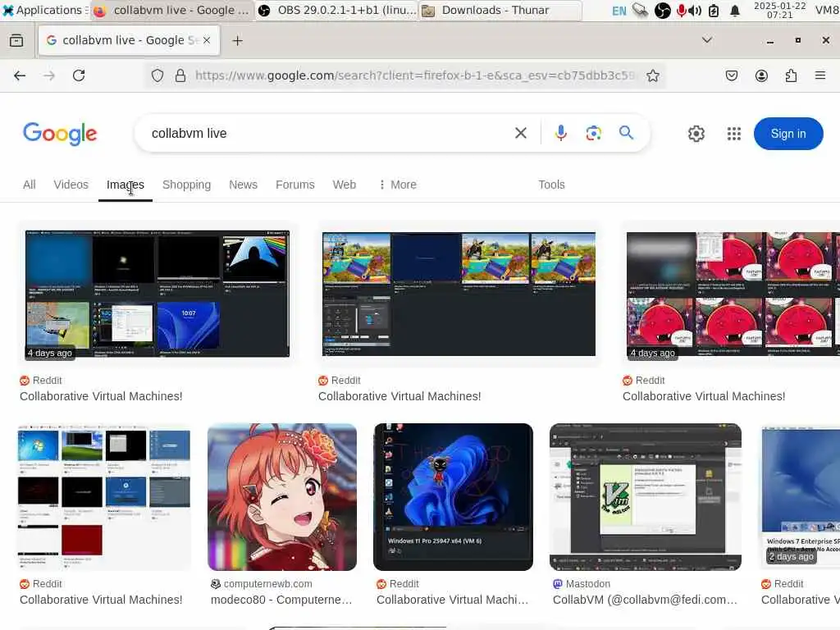Open the CollabVM (@collabvm@fedi.com result link
The width and height of the screenshot is (840, 630).
(x=645, y=600)
